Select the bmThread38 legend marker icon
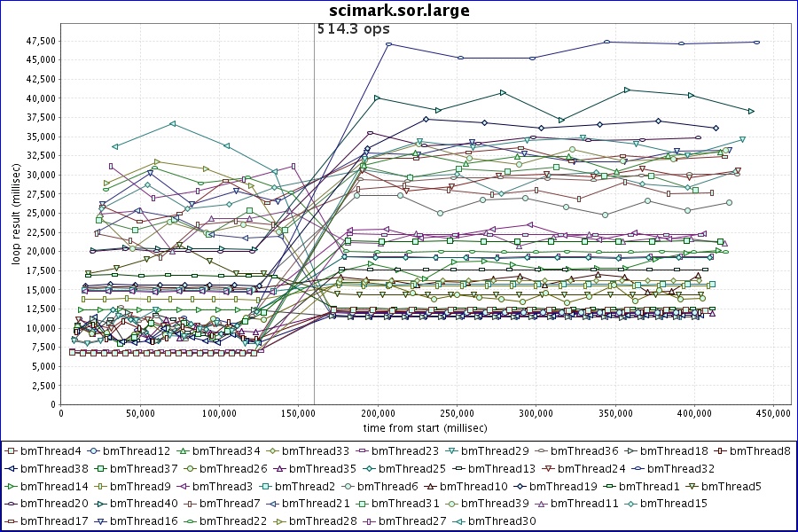Viewport: 798px width, 532px height. [x=11, y=468]
